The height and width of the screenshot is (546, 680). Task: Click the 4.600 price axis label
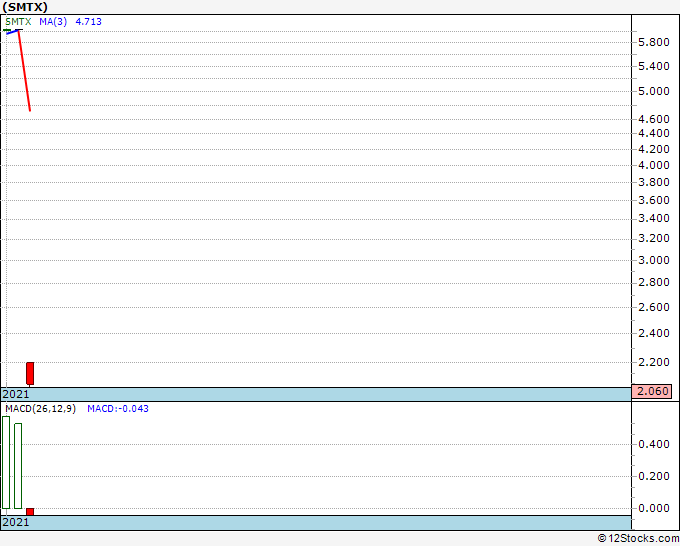pos(654,119)
